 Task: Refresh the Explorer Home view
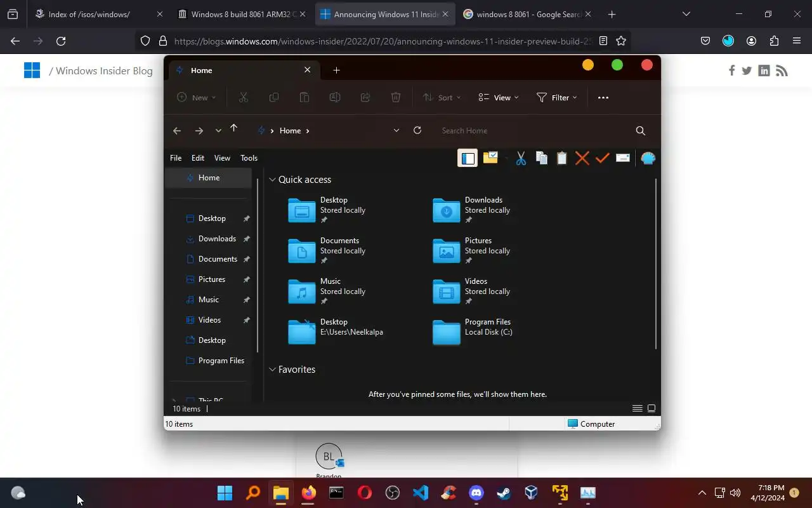[417, 131]
